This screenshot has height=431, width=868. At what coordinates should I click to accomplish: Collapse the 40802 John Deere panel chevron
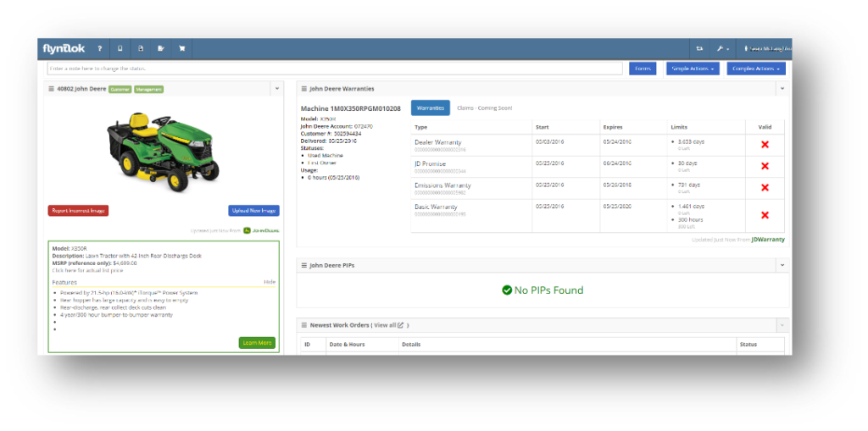click(x=277, y=89)
